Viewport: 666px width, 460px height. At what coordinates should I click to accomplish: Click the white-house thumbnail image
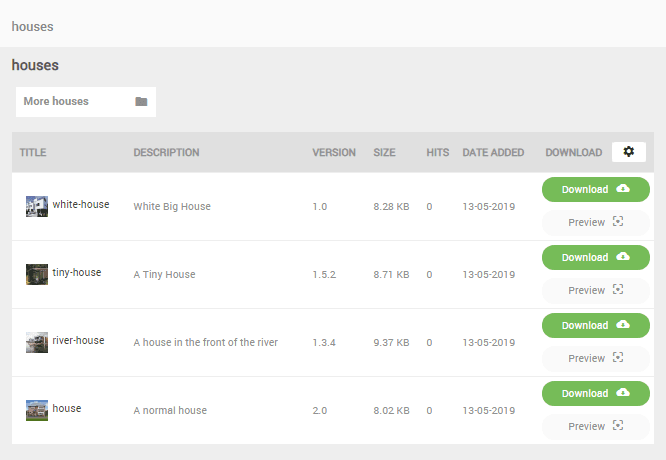[x=37, y=206]
